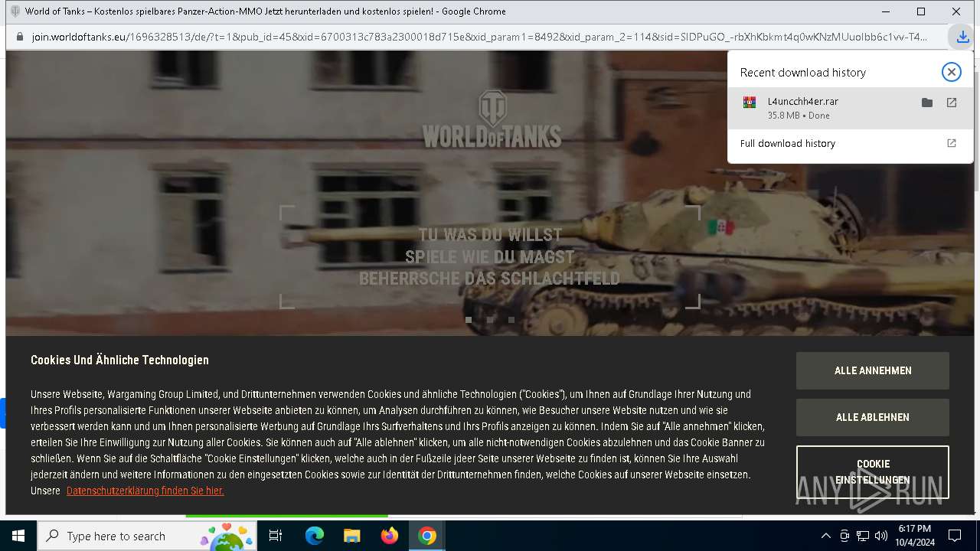Screen dimensions: 980x551
Task: Switch to Chrome on the taskbar
Action: coord(427,536)
